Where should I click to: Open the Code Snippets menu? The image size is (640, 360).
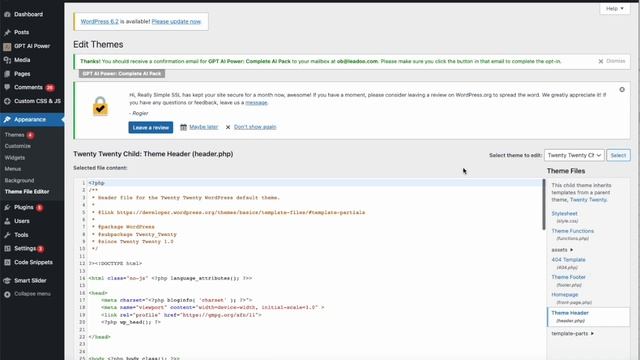(x=33, y=262)
